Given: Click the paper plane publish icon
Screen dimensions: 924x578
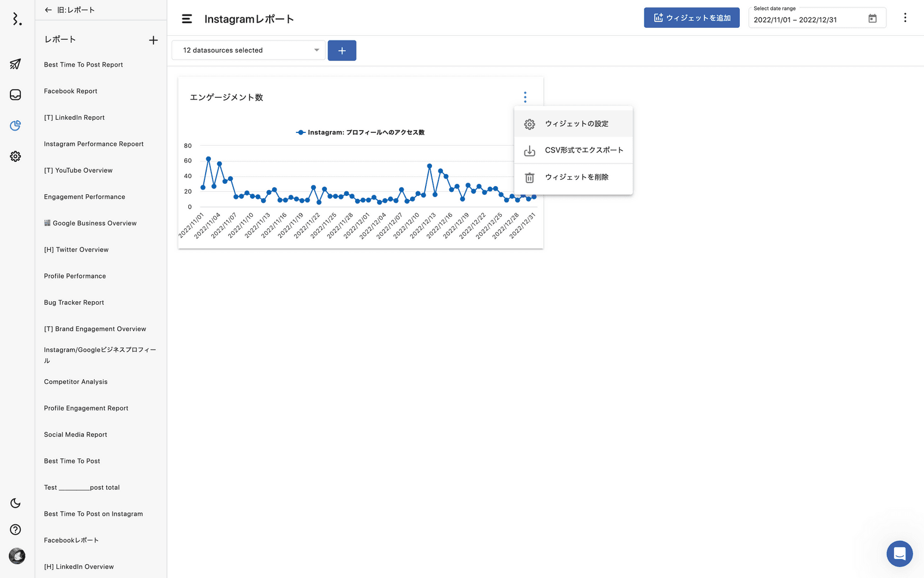Looking at the screenshot, I should 16,64.
